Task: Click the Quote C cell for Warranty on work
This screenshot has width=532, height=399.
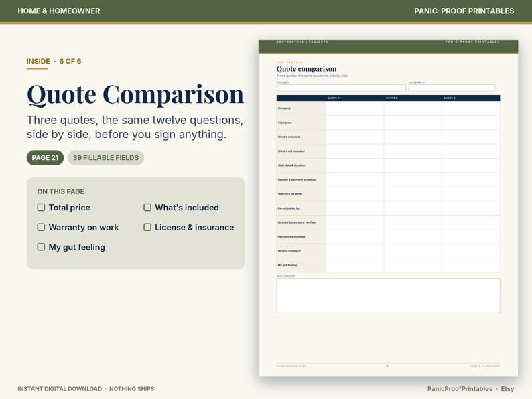Action: pos(470,194)
